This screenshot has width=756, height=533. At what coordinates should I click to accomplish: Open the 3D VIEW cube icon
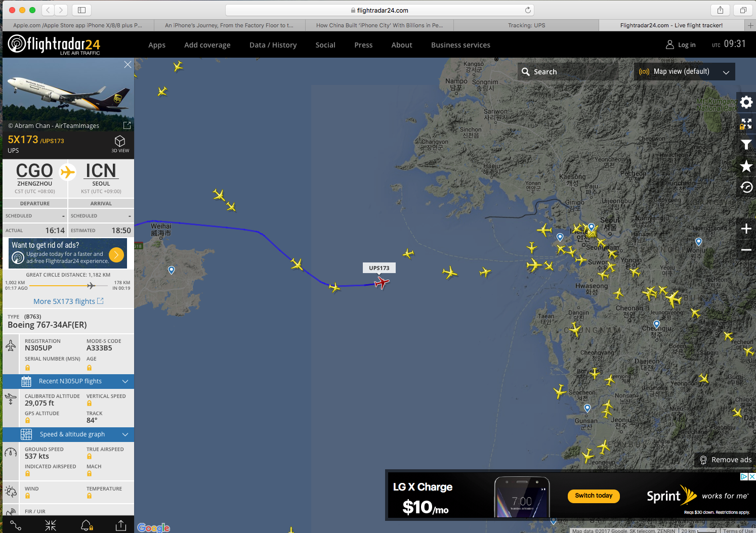(x=120, y=144)
